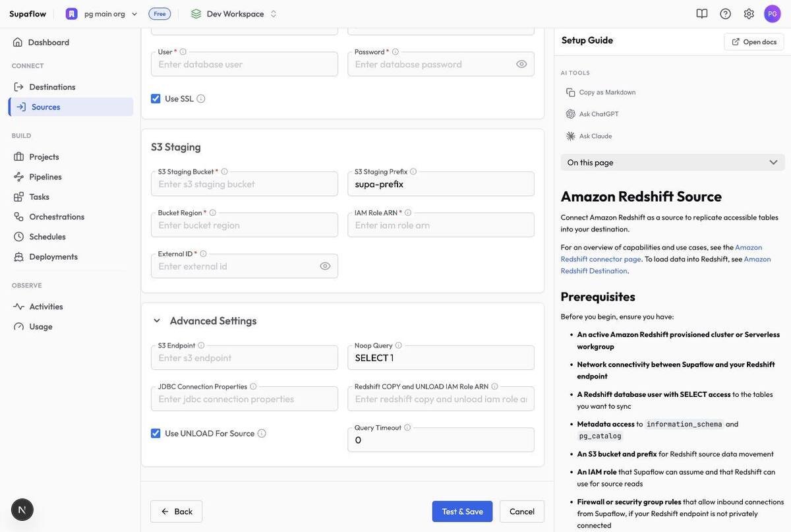
Task: Click the Use SSL info icon
Action: [x=201, y=99]
